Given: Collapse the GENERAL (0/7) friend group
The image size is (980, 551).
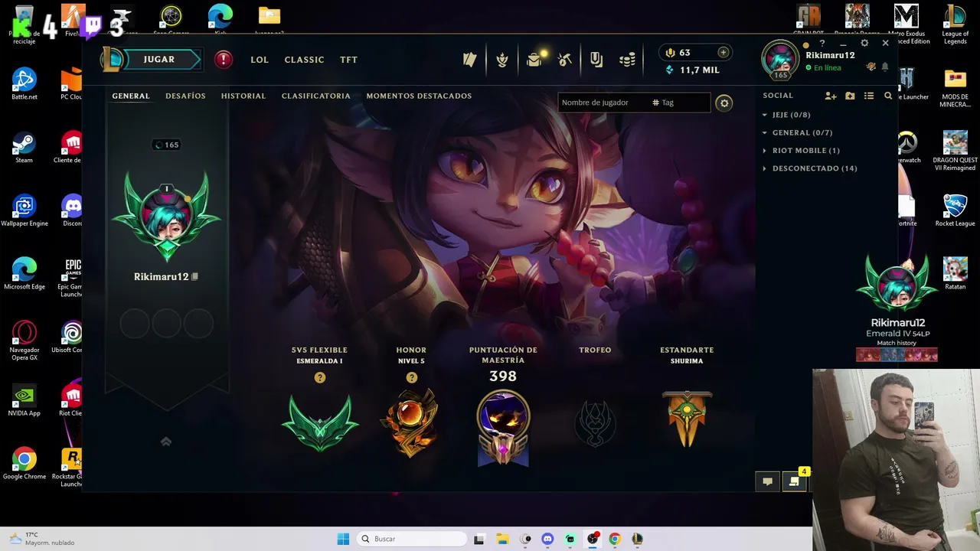Looking at the screenshot, I should coord(797,132).
